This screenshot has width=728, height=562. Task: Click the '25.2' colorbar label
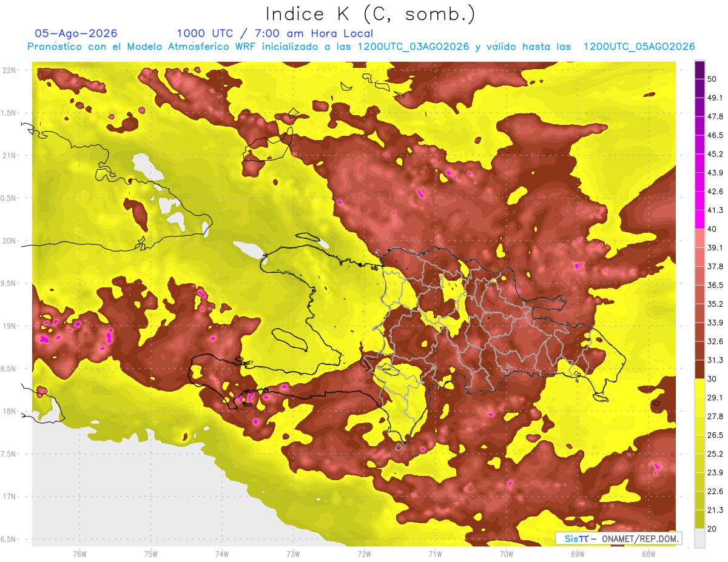(x=715, y=454)
